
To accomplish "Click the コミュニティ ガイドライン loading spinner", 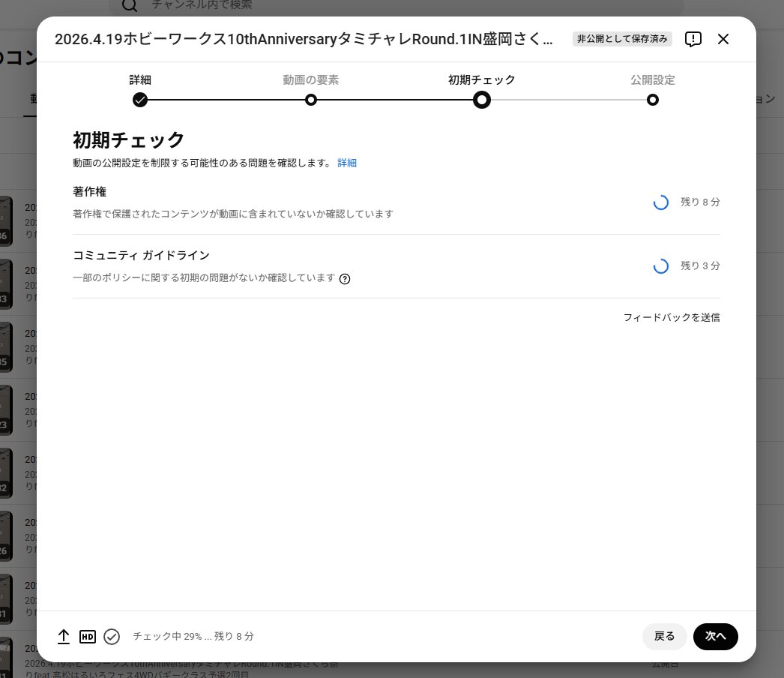I will 661,265.
